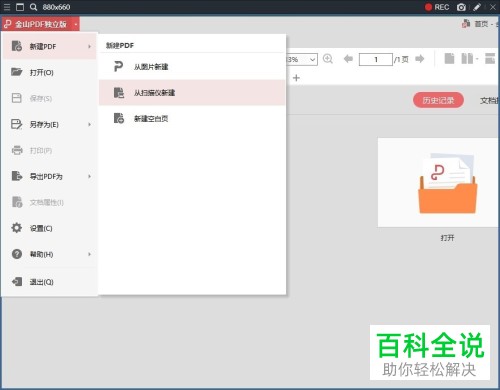Click the document properties icon
This screenshot has width=500, height=390.
pos(17,202)
